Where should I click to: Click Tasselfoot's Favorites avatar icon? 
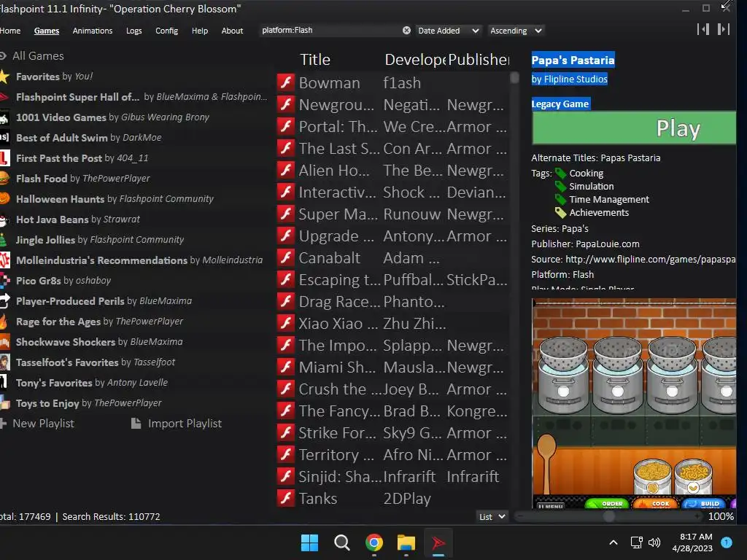point(4,362)
